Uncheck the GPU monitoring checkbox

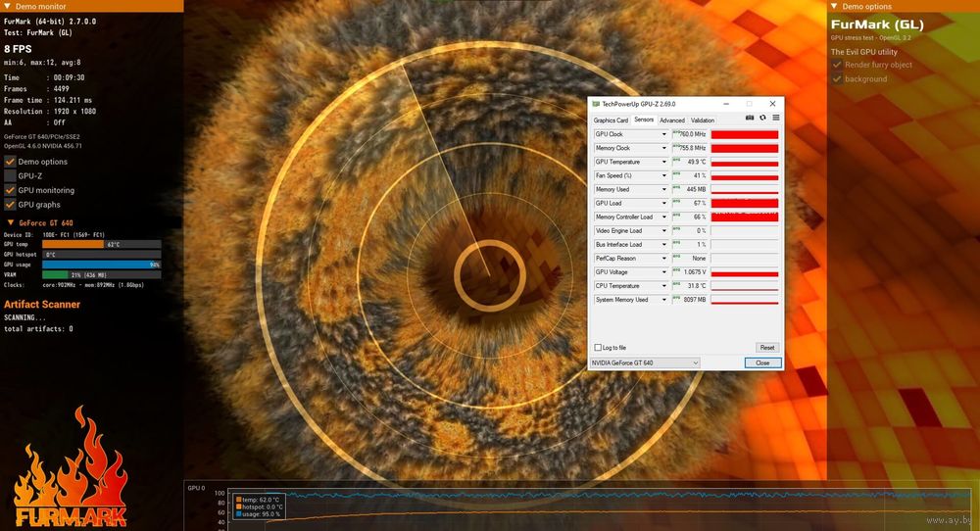[10, 190]
